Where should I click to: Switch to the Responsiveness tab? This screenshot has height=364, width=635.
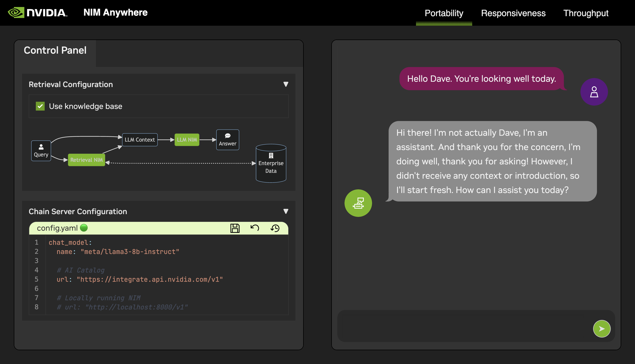pyautogui.click(x=513, y=13)
